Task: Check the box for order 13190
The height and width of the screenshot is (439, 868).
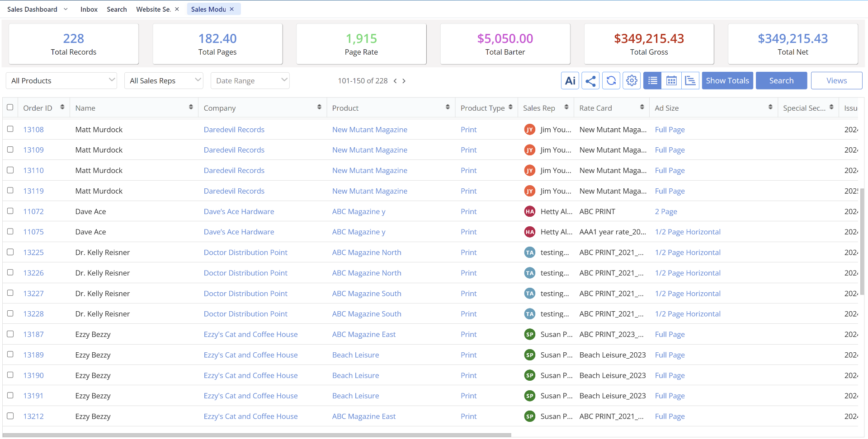Action: [10, 375]
